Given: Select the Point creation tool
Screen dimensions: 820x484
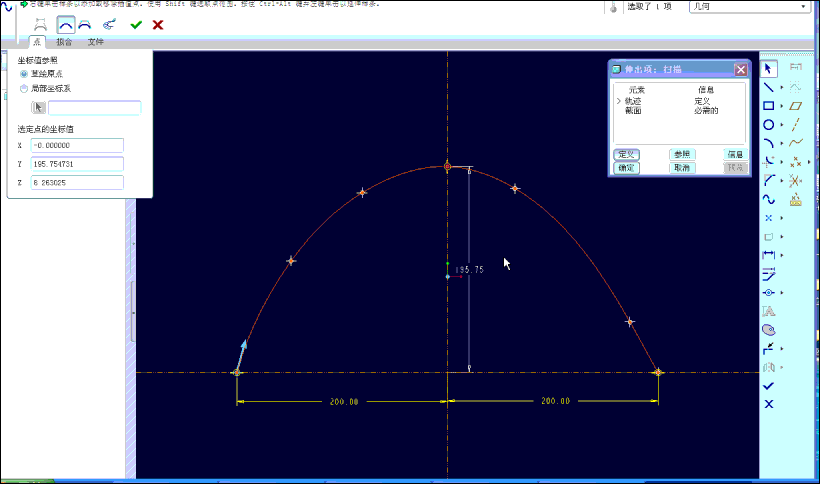Looking at the screenshot, I should point(768,218).
